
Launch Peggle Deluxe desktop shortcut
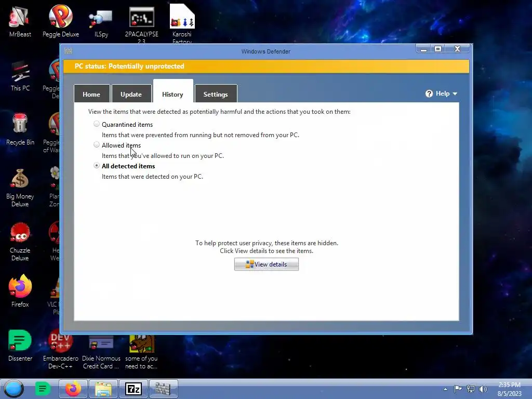click(x=61, y=21)
